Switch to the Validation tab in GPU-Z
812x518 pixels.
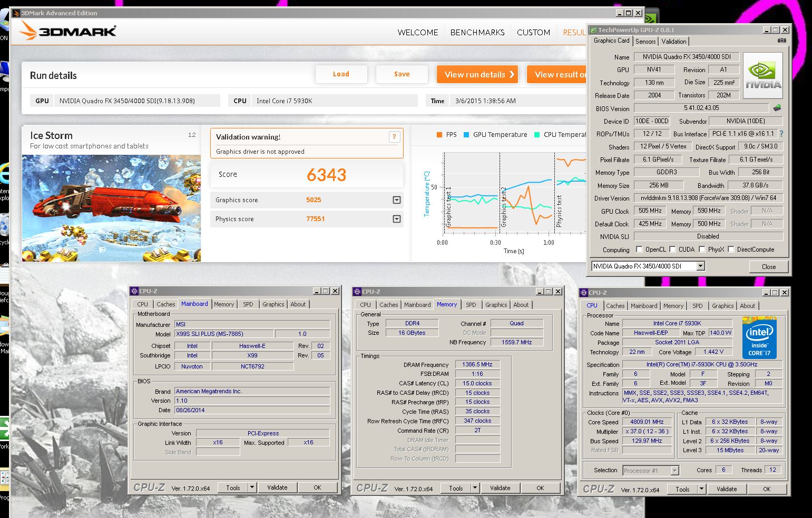pyautogui.click(x=674, y=42)
